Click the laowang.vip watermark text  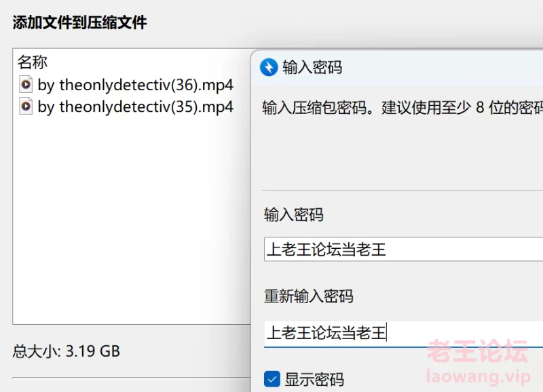tap(479, 376)
